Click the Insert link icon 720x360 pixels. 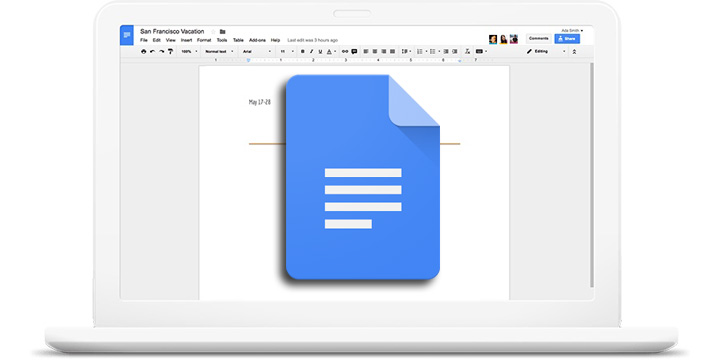(x=345, y=51)
